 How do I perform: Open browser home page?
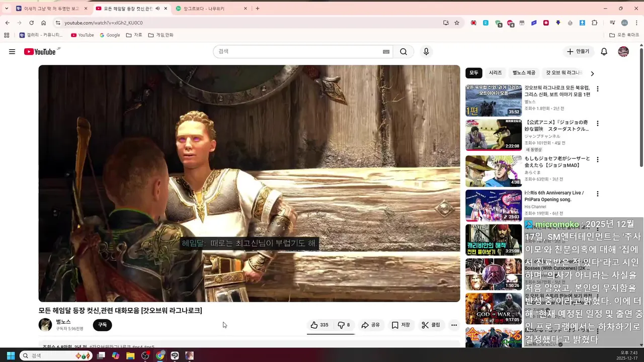tap(44, 23)
